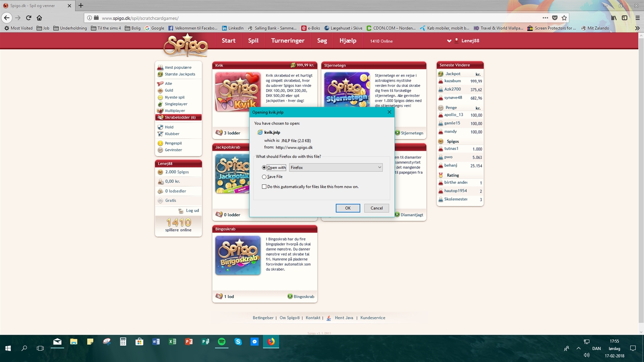Click the Spigo logo in header
The image size is (644, 362).
click(186, 45)
